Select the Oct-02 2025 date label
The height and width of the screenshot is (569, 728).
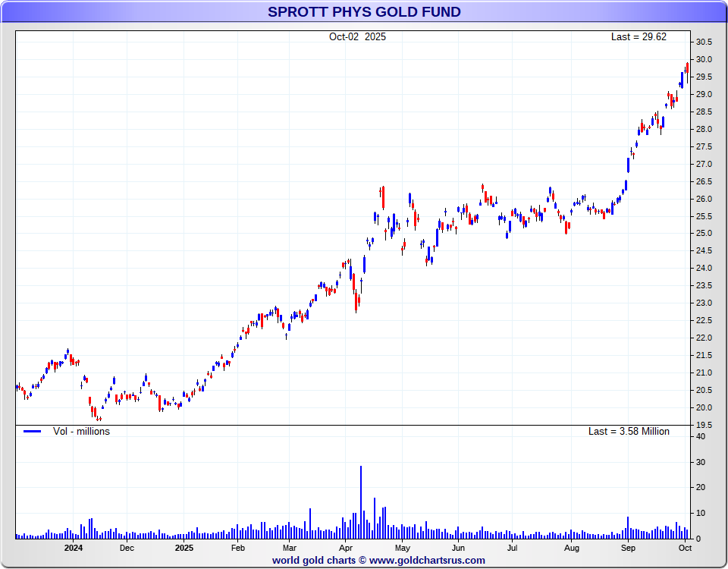click(357, 36)
